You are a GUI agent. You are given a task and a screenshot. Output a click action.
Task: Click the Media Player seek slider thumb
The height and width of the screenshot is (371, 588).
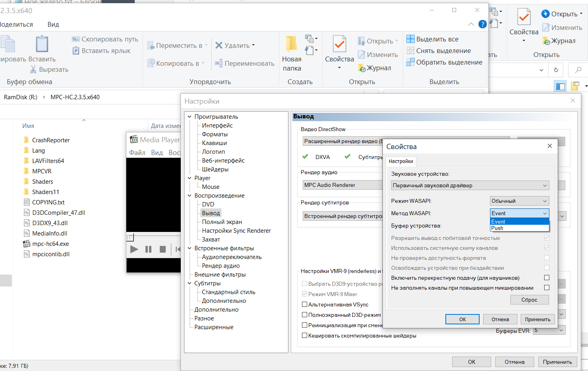[x=130, y=238]
